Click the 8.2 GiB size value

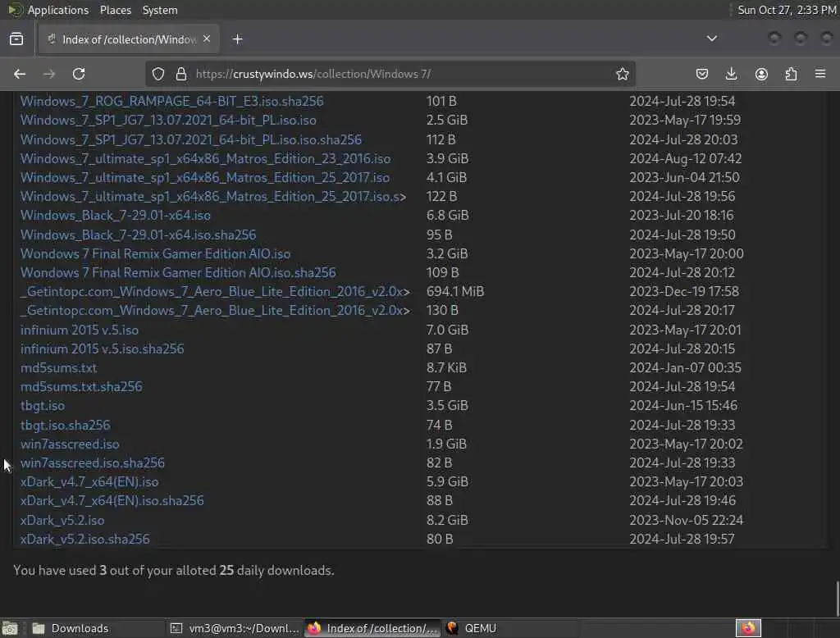(447, 520)
